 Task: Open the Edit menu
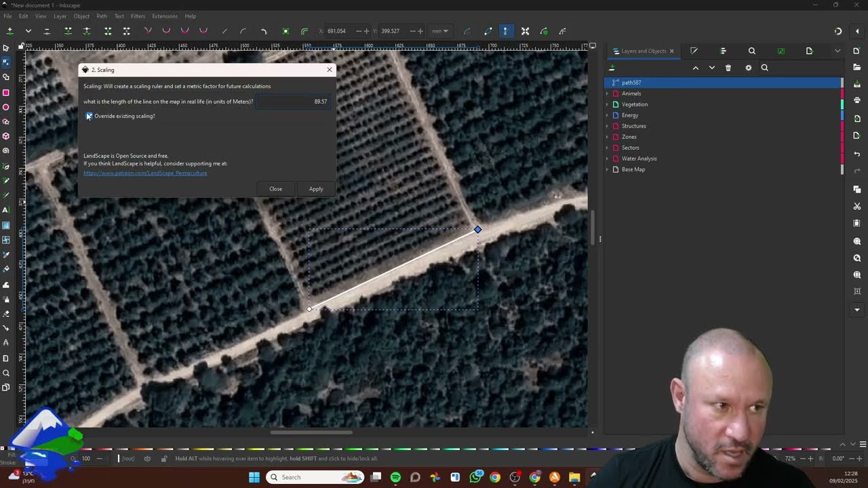[x=24, y=16]
